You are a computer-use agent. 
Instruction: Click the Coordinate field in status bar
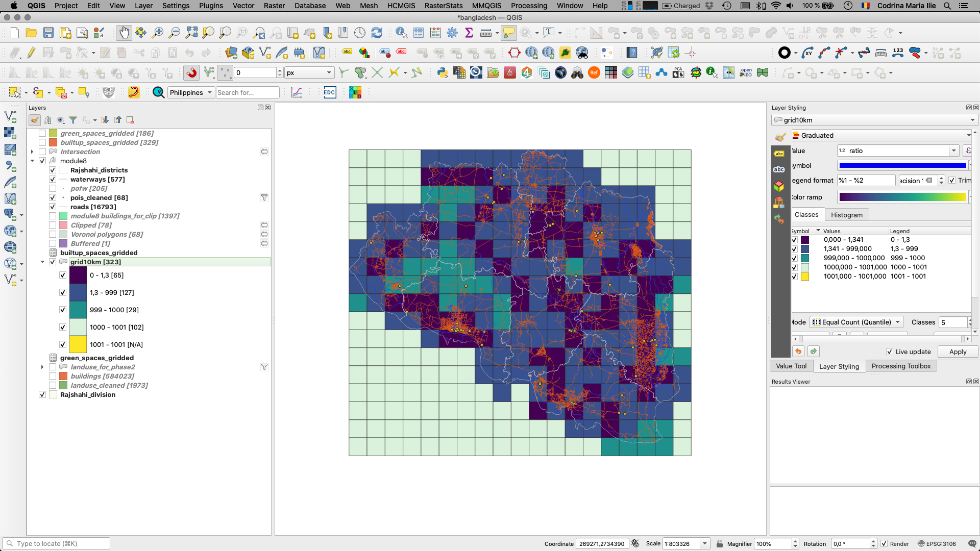tap(602, 544)
